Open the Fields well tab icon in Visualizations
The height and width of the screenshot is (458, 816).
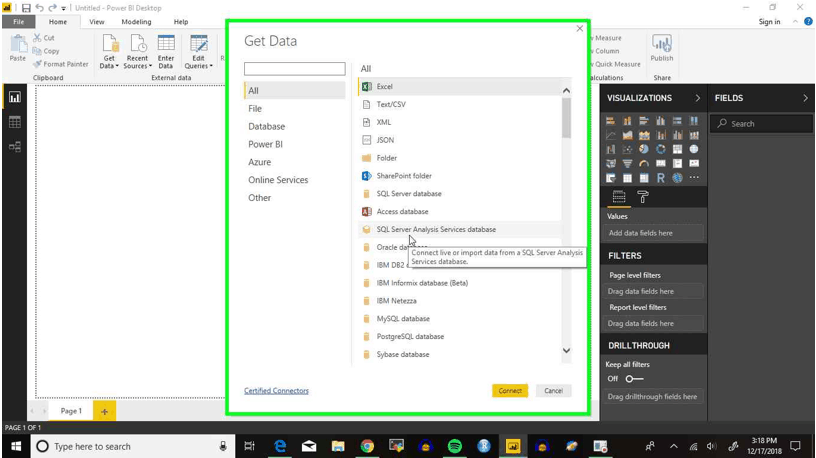tap(619, 197)
